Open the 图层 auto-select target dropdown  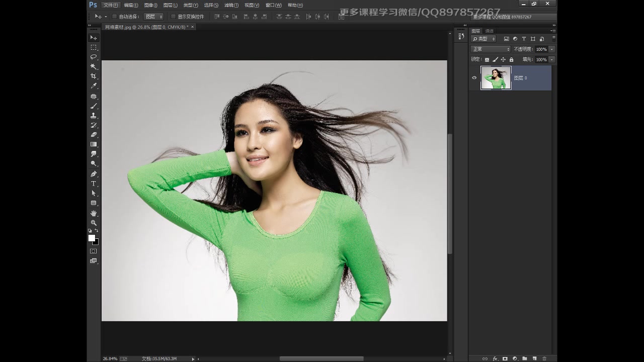click(x=154, y=17)
